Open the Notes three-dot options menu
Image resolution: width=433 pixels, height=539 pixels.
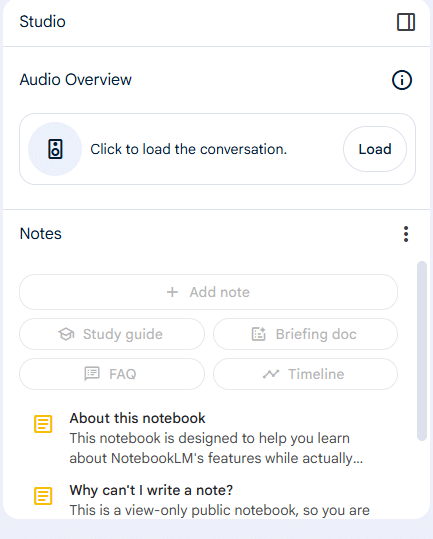pos(406,234)
